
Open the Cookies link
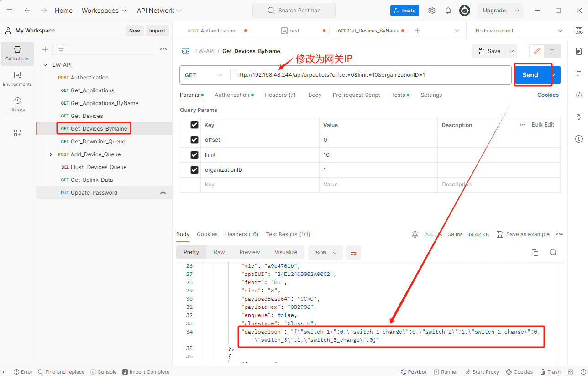click(548, 95)
